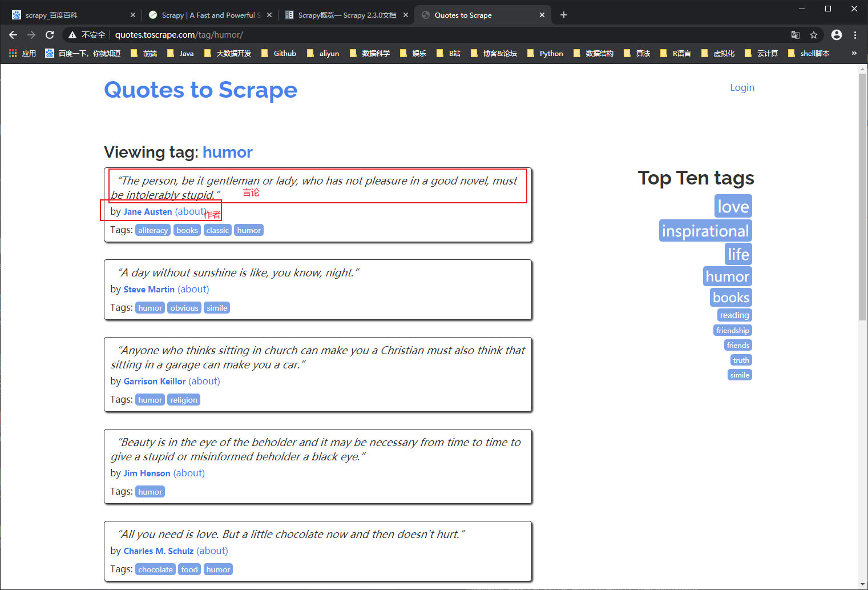The height and width of the screenshot is (590, 868).
Task: Open the Python bookmark folder
Action: point(545,53)
